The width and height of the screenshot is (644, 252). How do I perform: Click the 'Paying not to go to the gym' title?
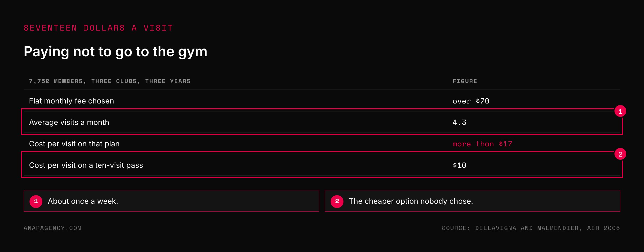(115, 51)
